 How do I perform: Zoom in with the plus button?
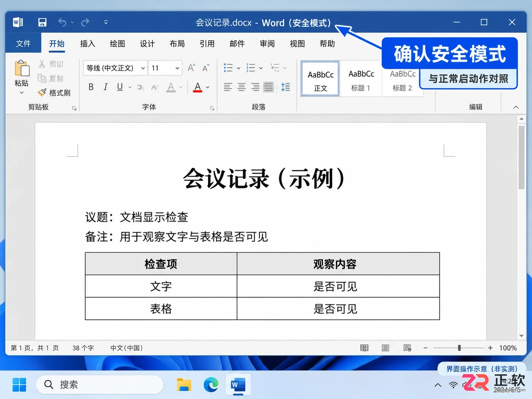pos(490,348)
